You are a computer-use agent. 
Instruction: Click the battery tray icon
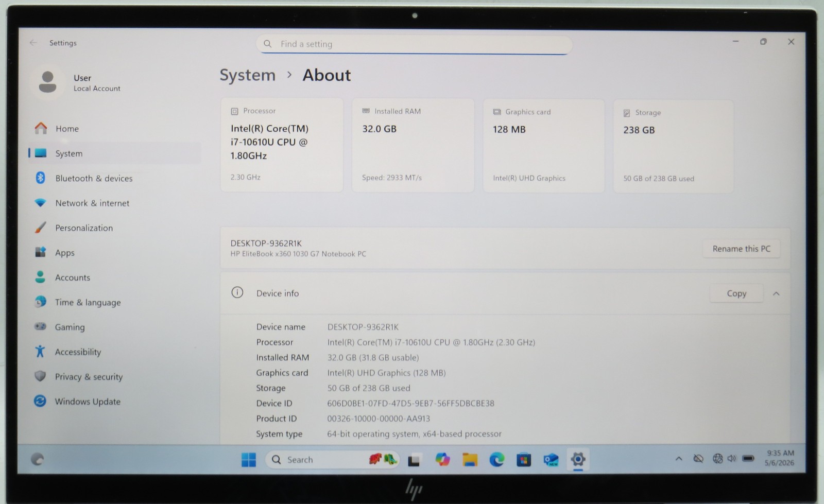(748, 458)
